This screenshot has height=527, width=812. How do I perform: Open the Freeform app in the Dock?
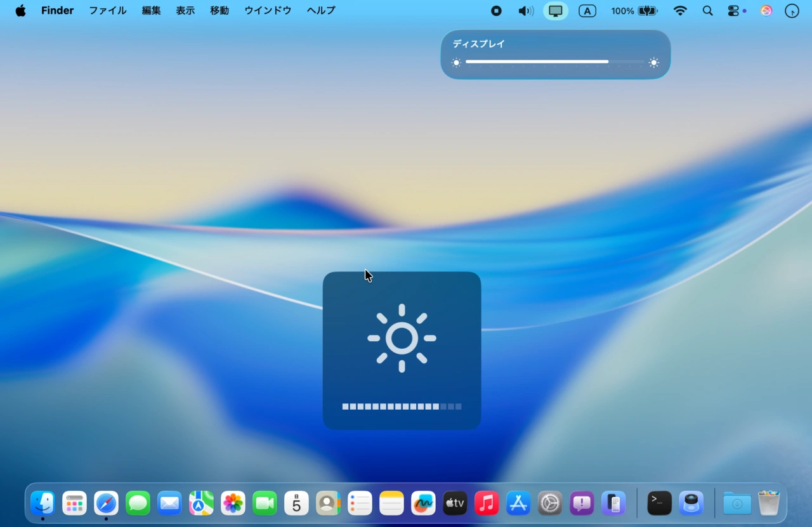point(423,503)
